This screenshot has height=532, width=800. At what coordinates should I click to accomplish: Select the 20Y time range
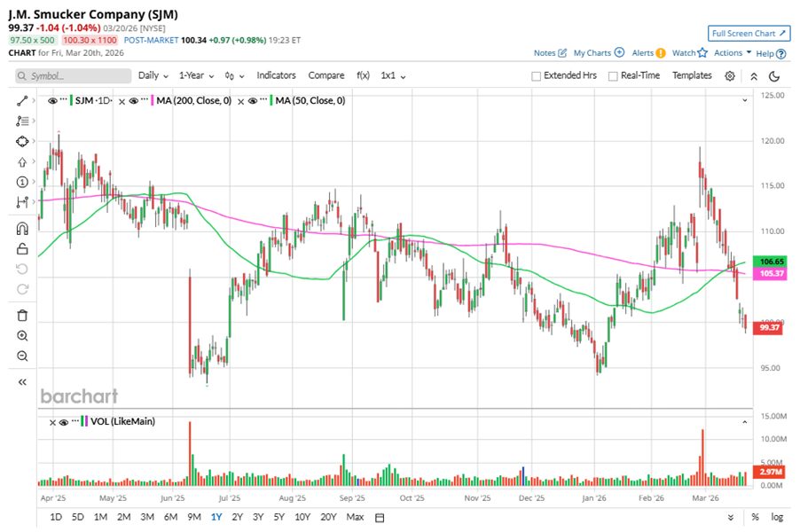(328, 517)
